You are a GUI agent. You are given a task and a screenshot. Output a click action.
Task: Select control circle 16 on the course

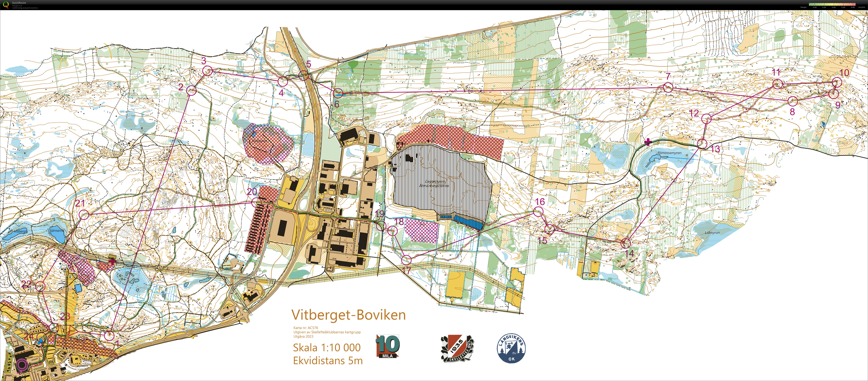[x=538, y=212]
